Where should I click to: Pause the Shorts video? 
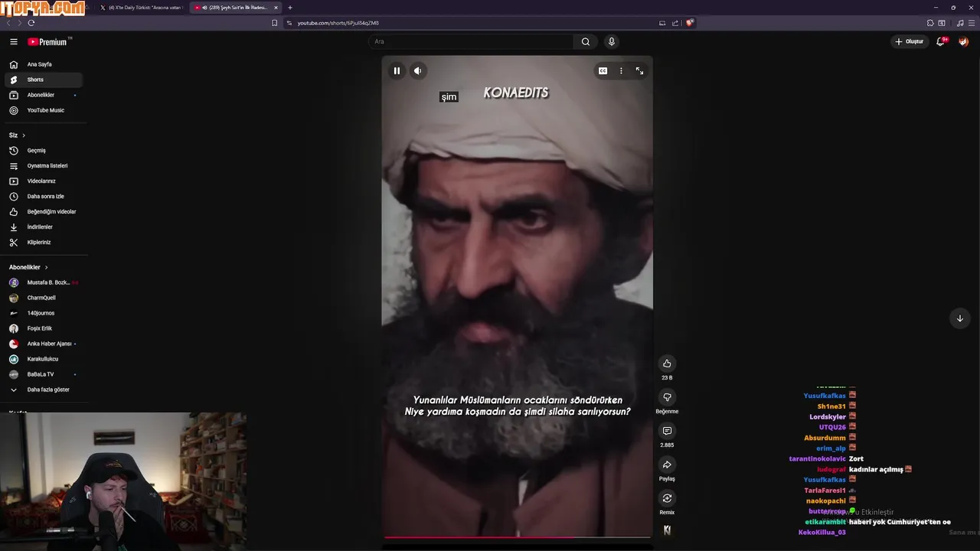coord(397,70)
